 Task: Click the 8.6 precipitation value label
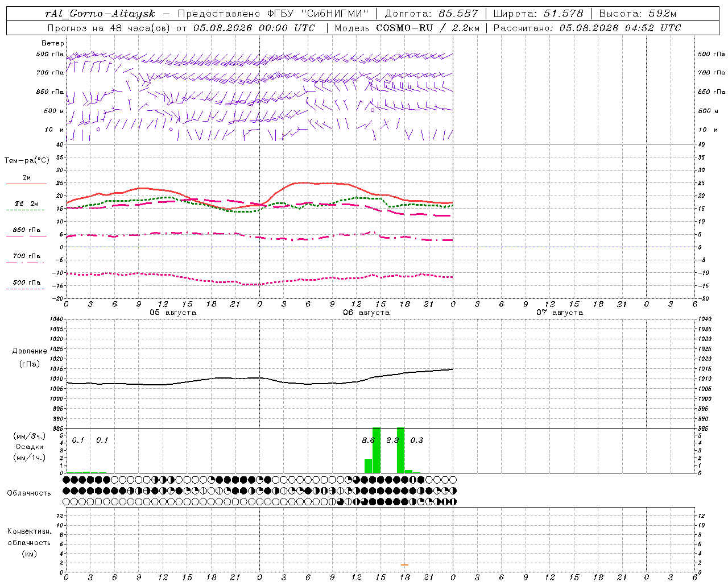click(369, 440)
